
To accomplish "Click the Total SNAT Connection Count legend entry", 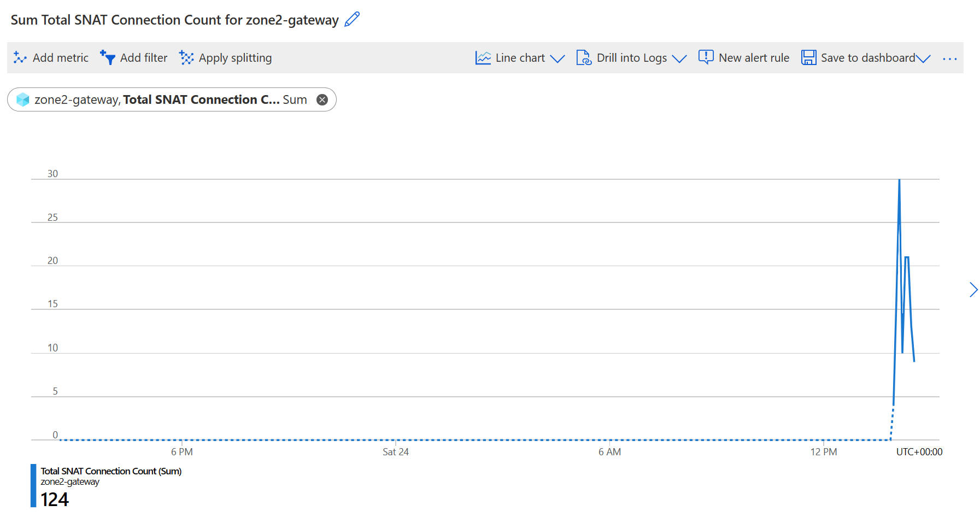I will (112, 471).
